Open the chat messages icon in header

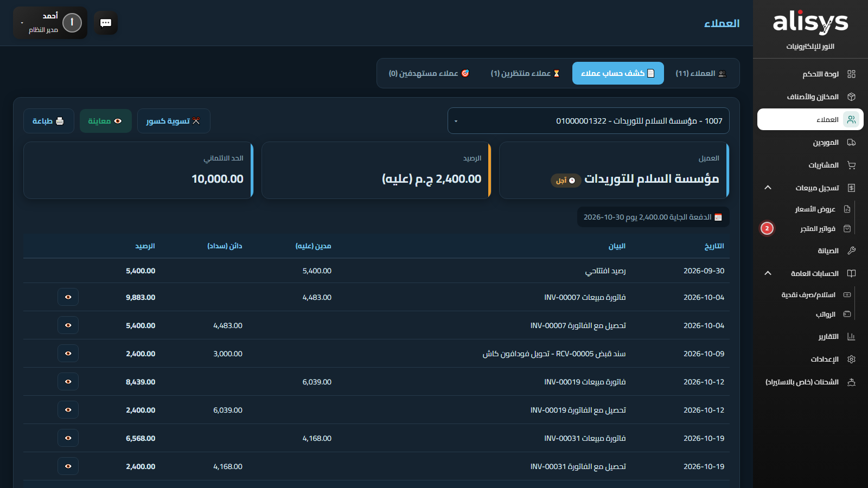click(x=106, y=23)
